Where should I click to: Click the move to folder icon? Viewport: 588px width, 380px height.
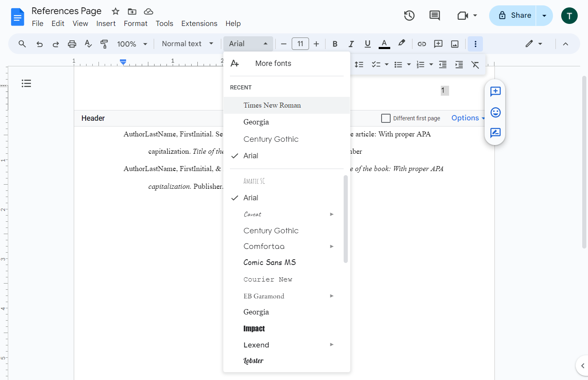tap(132, 12)
